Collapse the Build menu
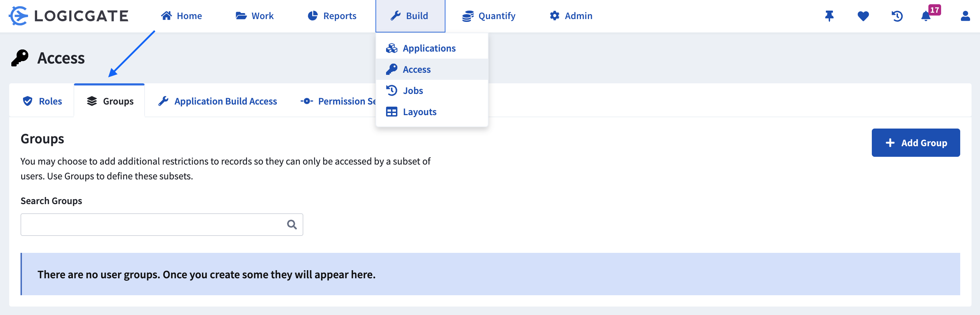The image size is (980, 315). tap(410, 16)
